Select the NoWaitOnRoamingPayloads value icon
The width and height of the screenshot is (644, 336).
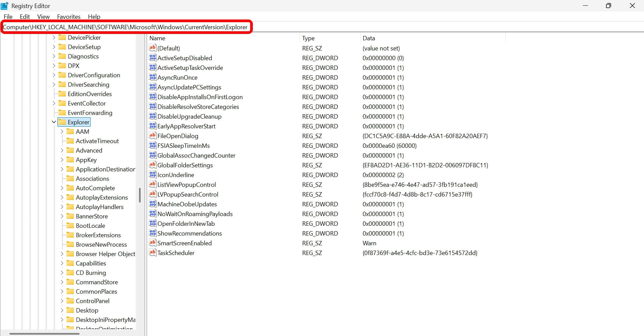click(153, 213)
